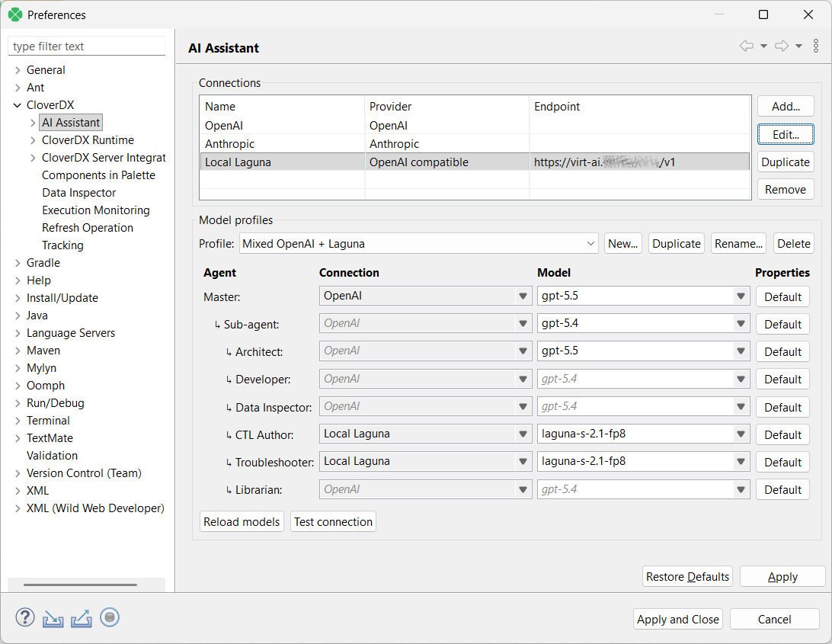Open Master connection dropdown
832x644 pixels.
click(523, 296)
